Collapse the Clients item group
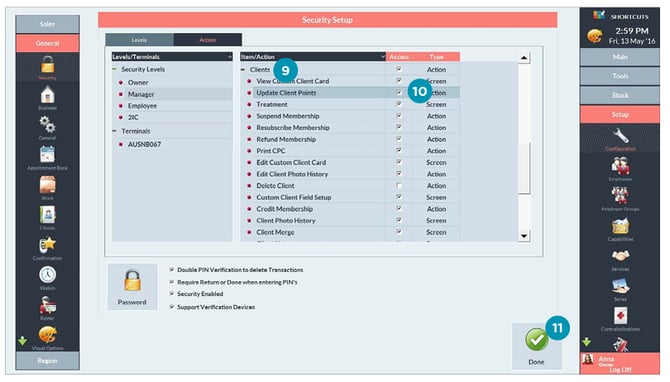The height and width of the screenshot is (382, 670). (x=243, y=69)
